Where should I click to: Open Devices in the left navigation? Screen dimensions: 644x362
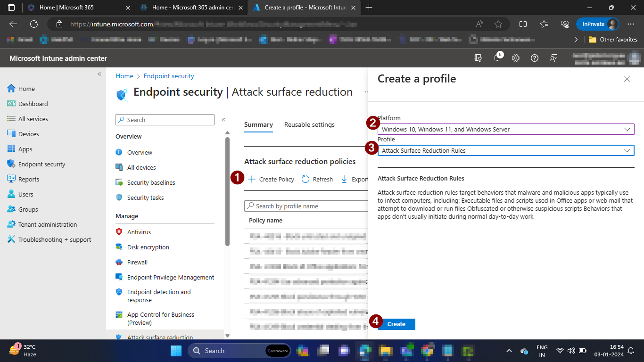[23, 134]
